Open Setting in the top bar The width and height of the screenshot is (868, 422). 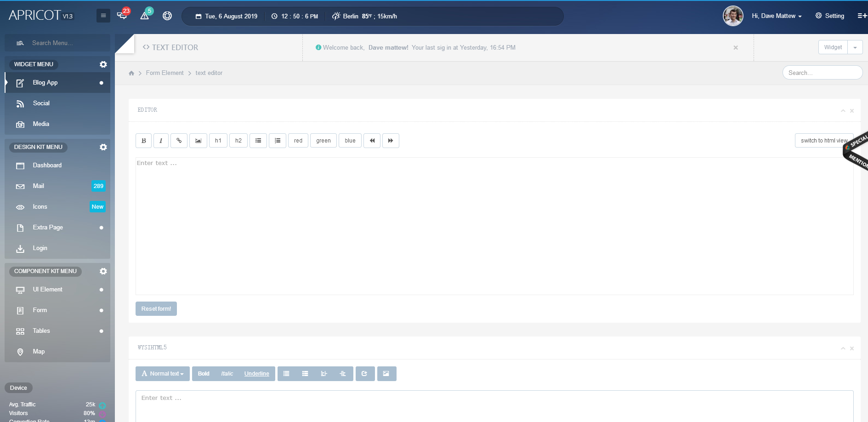pos(830,16)
